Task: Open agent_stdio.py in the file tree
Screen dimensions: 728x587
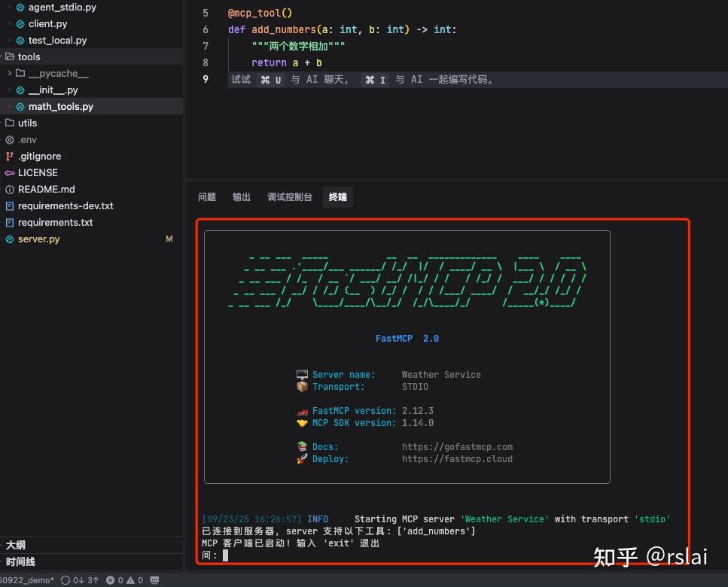Action: coord(62,7)
